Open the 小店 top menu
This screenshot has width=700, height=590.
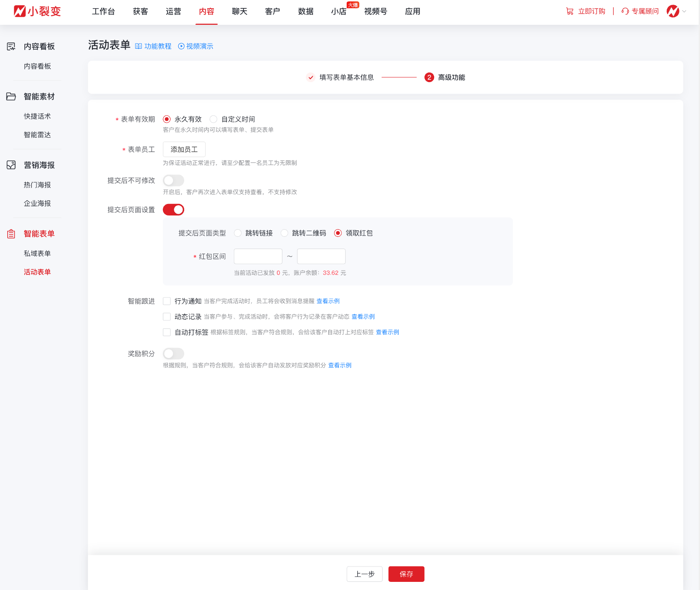point(339,12)
